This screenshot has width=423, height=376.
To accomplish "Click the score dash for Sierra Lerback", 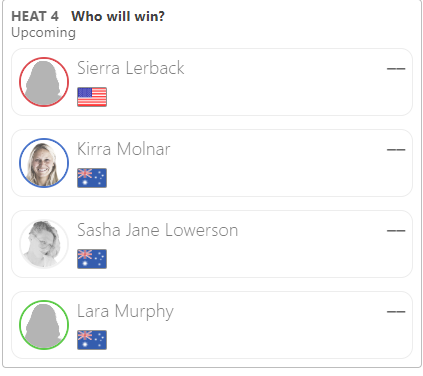I will point(396,69).
